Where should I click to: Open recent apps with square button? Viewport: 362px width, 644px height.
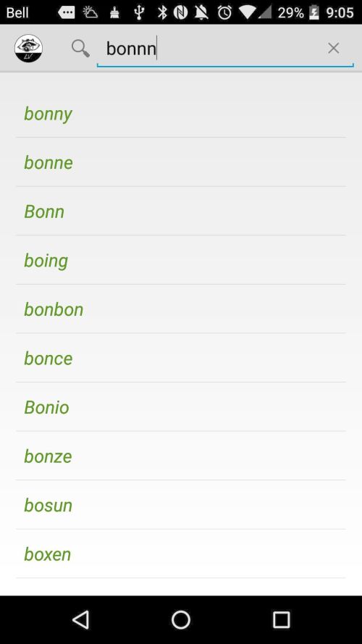pyautogui.click(x=281, y=619)
